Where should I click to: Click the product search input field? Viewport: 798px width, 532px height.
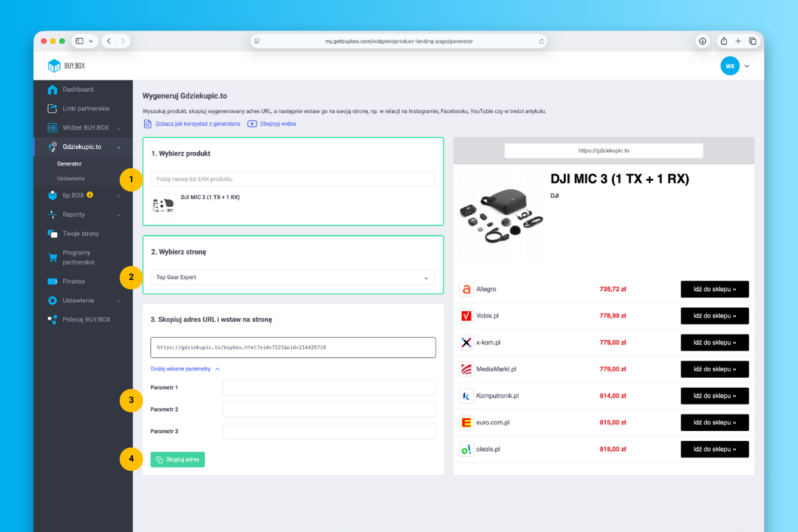(293, 179)
